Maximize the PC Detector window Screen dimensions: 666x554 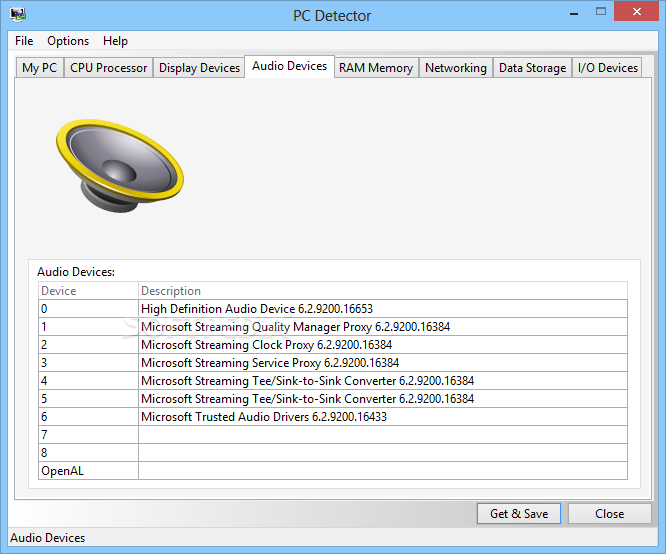coord(601,12)
